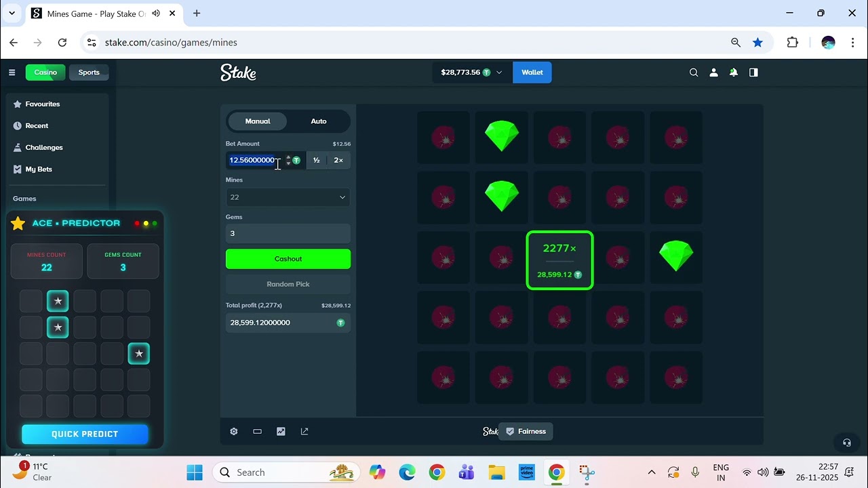
Task: Click the 2277× multiplier tile
Action: (x=560, y=260)
